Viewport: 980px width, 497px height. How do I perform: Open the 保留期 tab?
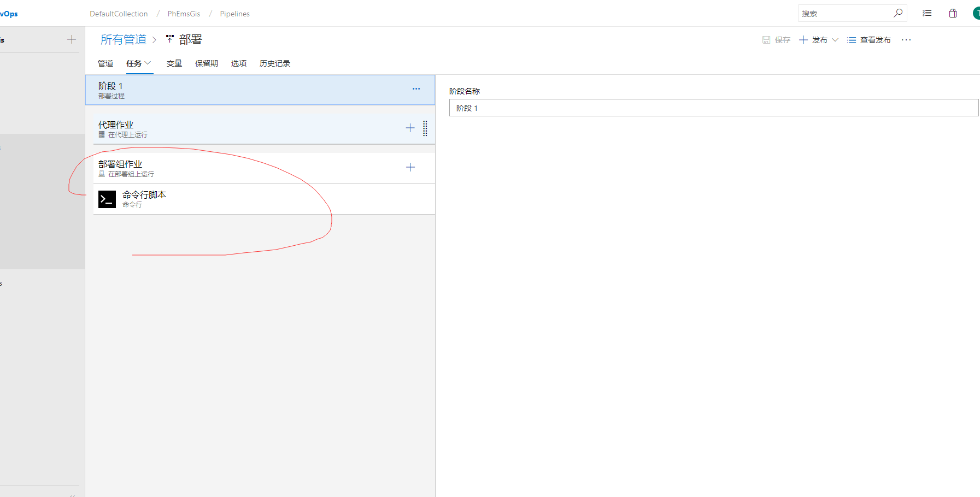click(206, 63)
